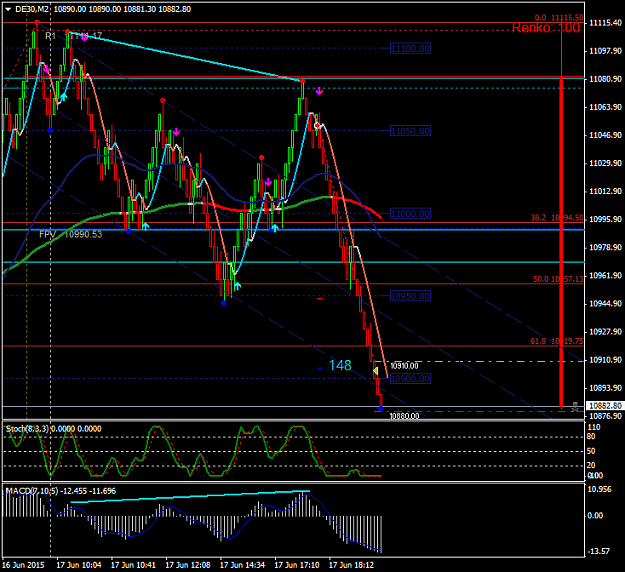Select the 17 Jun 17:10 time axis label

[x=297, y=565]
